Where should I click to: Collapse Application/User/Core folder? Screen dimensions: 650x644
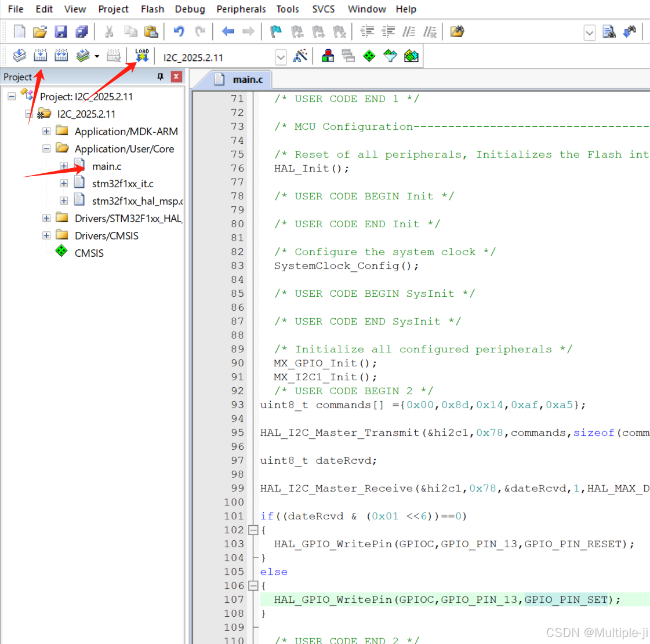pos(46,149)
